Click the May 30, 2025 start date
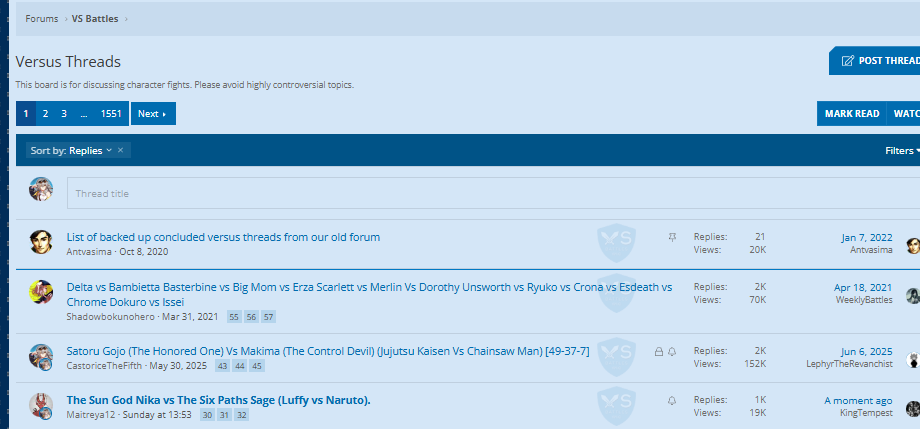Image resolution: width=920 pixels, height=429 pixels. [x=178, y=366]
